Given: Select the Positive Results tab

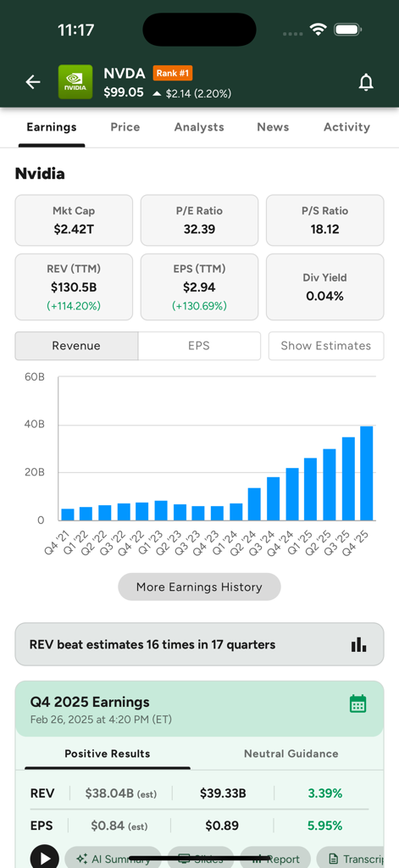Looking at the screenshot, I should [x=108, y=754].
